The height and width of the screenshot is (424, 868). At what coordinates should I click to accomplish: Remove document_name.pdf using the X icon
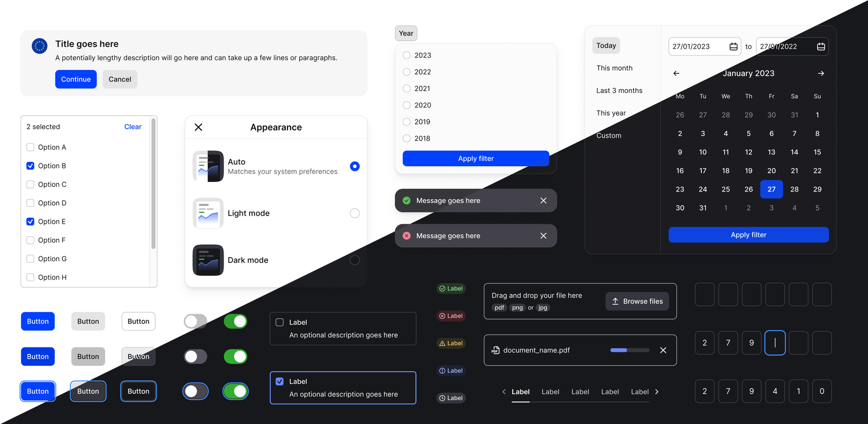(663, 350)
